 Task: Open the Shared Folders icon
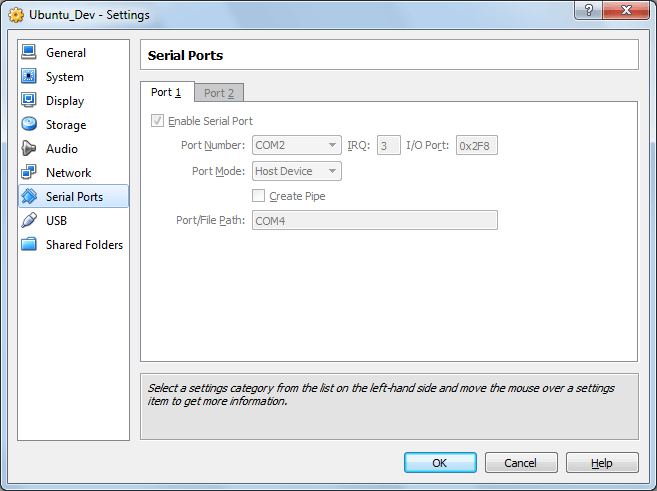pos(29,245)
